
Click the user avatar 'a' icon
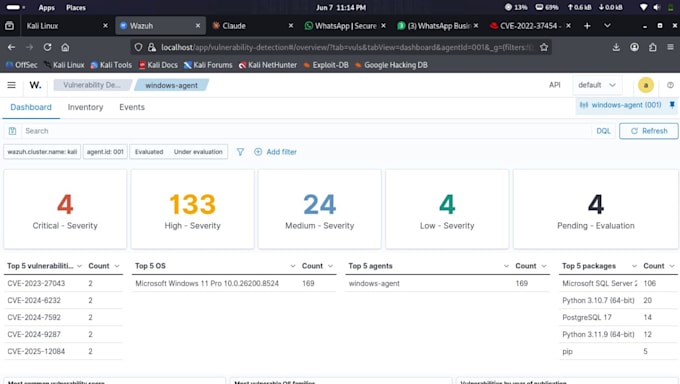(646, 85)
